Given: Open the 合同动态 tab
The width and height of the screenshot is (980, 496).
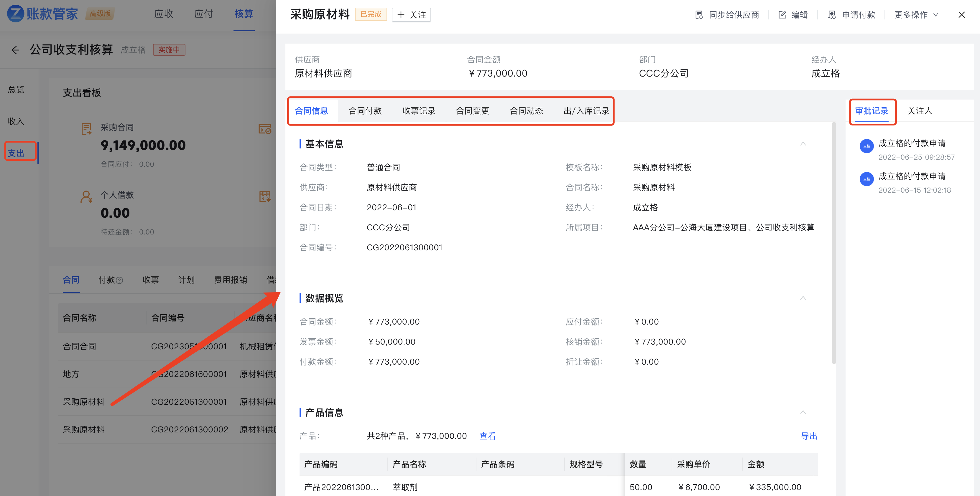Looking at the screenshot, I should click(526, 111).
